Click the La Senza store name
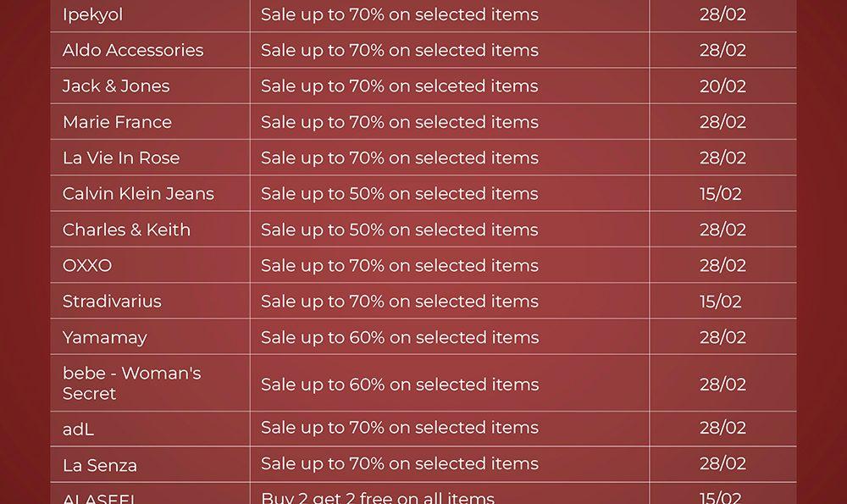 coord(100,465)
